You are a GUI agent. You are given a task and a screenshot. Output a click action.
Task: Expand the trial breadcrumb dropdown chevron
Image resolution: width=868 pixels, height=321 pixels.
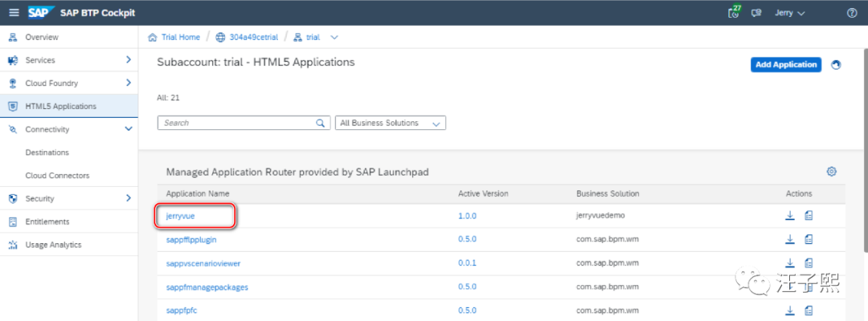click(334, 37)
